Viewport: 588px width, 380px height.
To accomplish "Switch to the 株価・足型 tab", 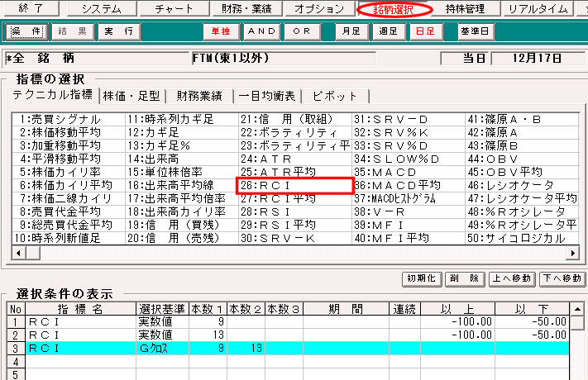I will point(134,96).
